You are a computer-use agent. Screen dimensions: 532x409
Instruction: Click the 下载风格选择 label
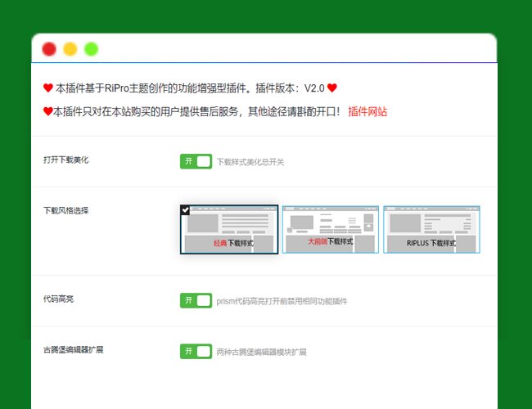[x=65, y=210]
